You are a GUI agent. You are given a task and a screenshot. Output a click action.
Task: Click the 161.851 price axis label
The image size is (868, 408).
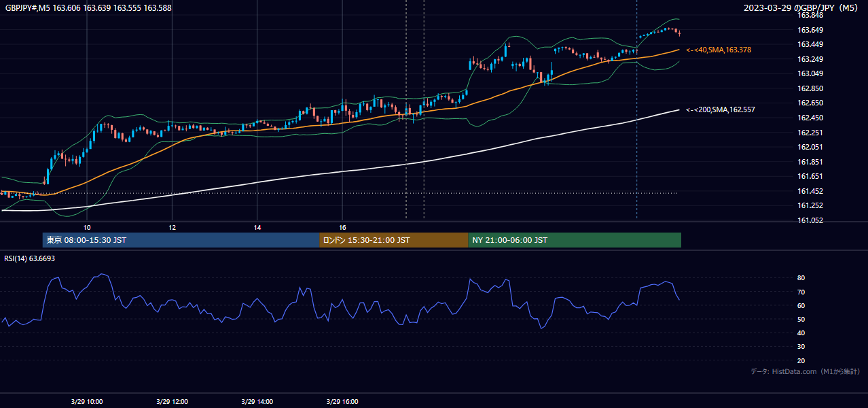click(810, 162)
